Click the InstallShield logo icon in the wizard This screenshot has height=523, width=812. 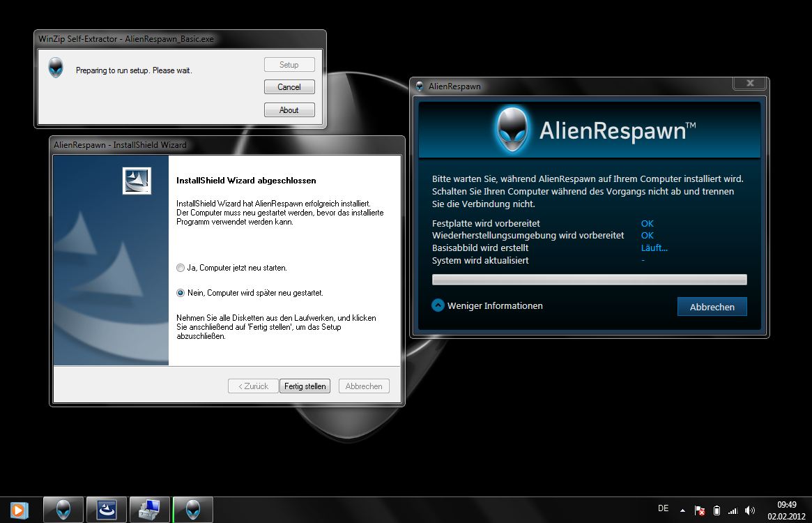click(x=137, y=181)
